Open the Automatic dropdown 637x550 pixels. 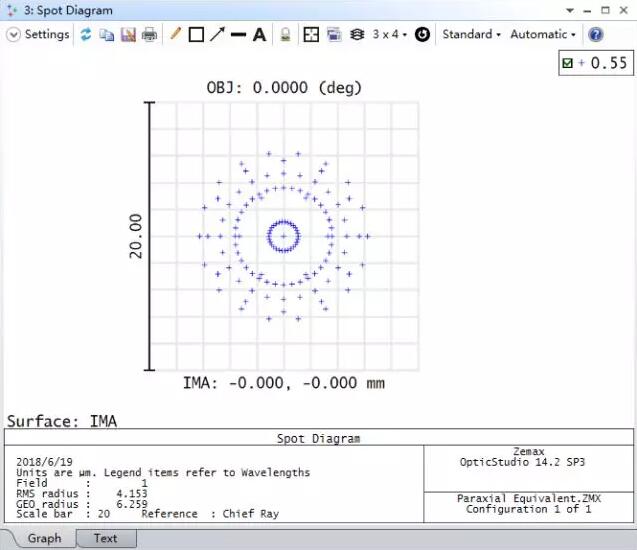coord(545,34)
